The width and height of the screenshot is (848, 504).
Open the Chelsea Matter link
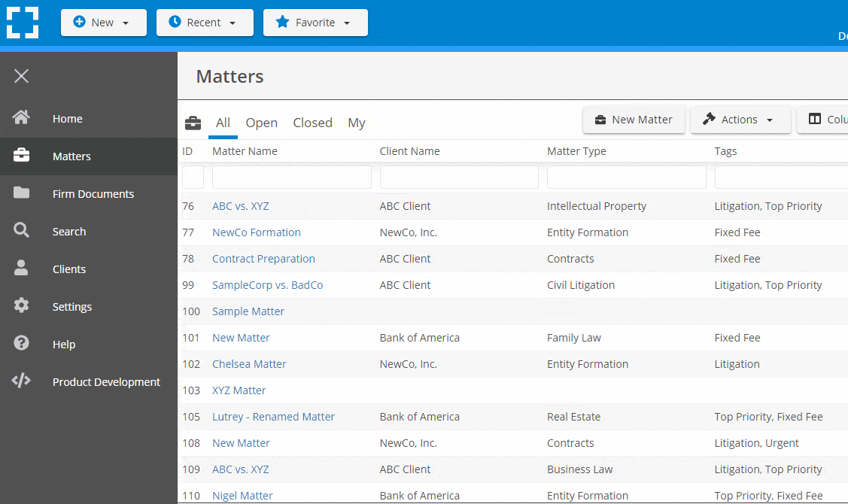(x=249, y=363)
